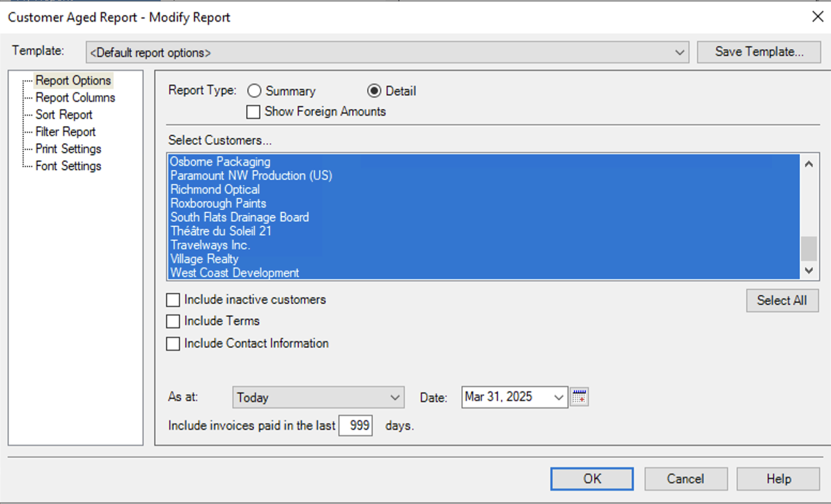
Task: Close the Modify Report dialog
Action: coord(817,17)
